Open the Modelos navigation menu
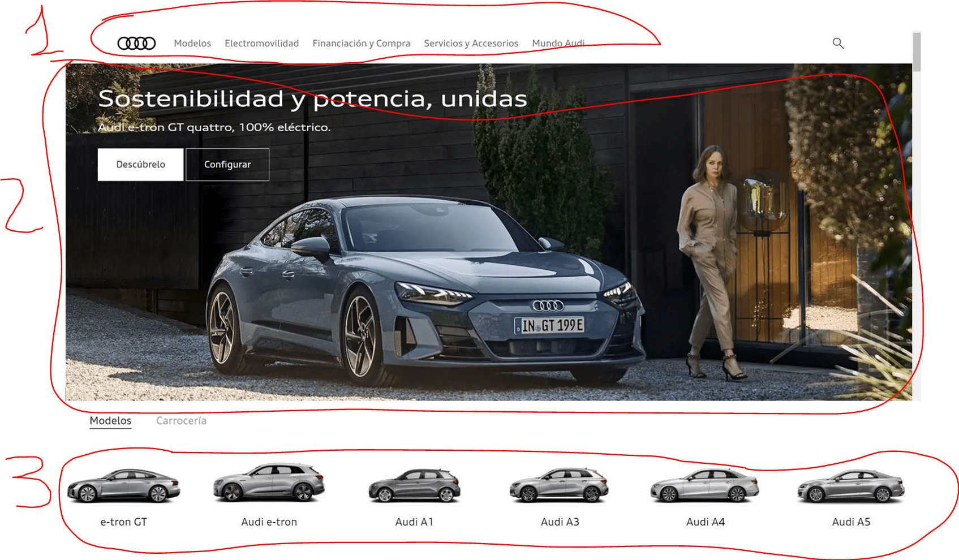The image size is (959, 560). click(192, 44)
